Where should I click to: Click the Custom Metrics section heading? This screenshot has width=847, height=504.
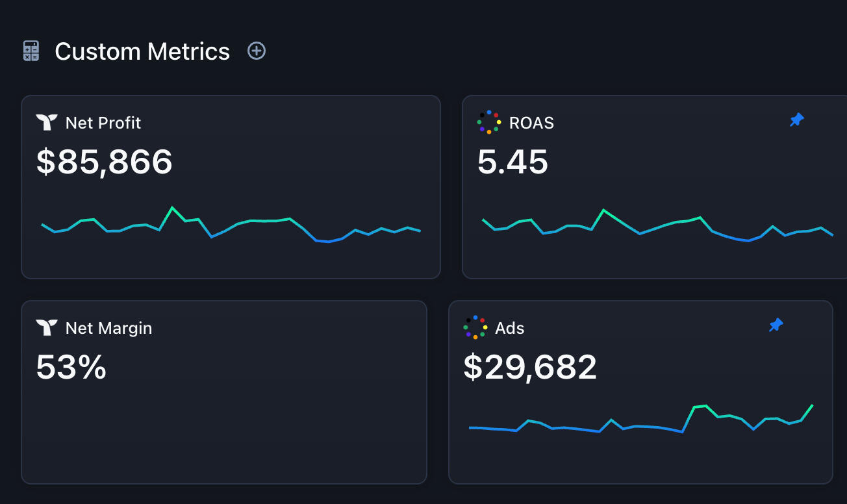pyautogui.click(x=142, y=51)
